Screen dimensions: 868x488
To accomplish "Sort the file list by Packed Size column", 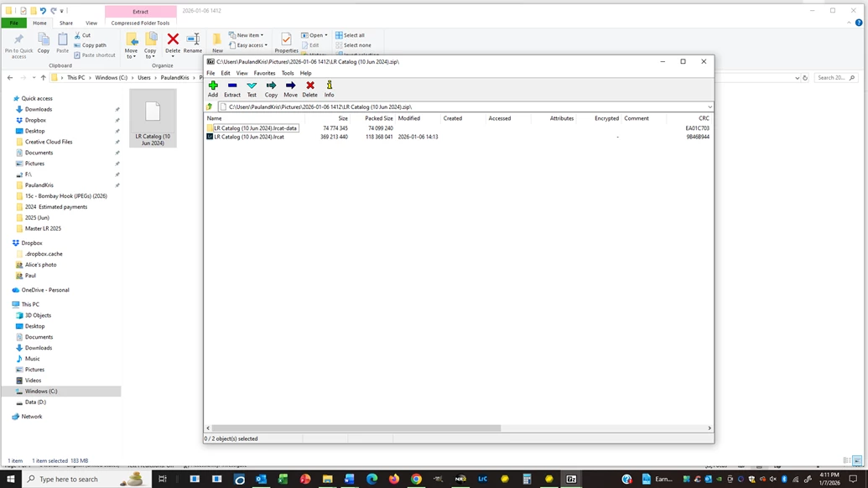I will click(x=378, y=118).
